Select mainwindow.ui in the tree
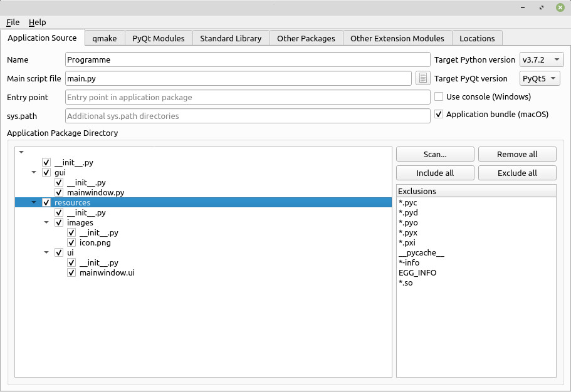This screenshot has height=392, width=571. click(x=107, y=272)
